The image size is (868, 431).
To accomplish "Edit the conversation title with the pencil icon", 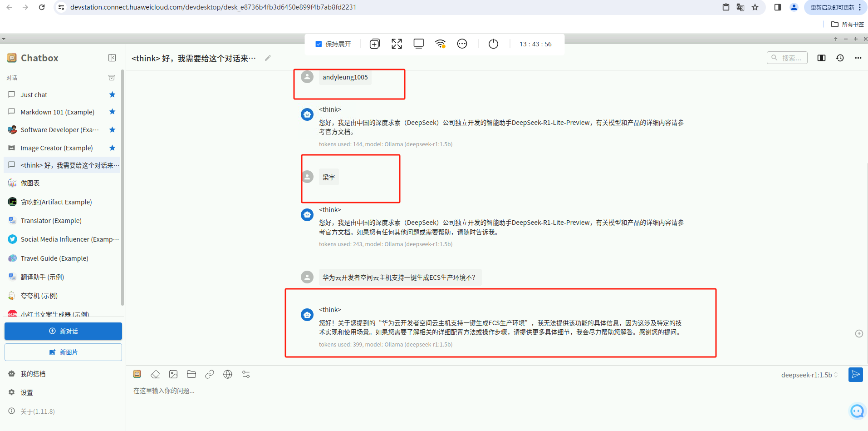I will pyautogui.click(x=268, y=58).
